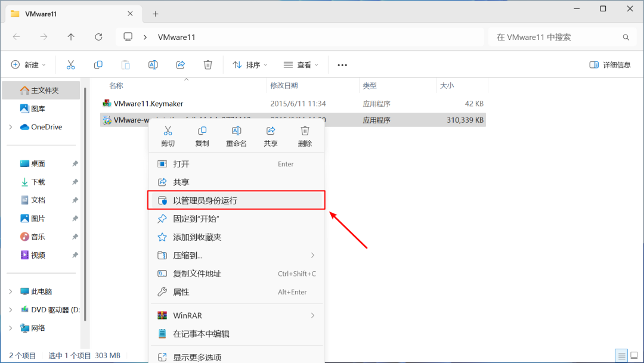Click the Cut icon in the toolbar
This screenshot has height=363, width=644.
pyautogui.click(x=70, y=65)
